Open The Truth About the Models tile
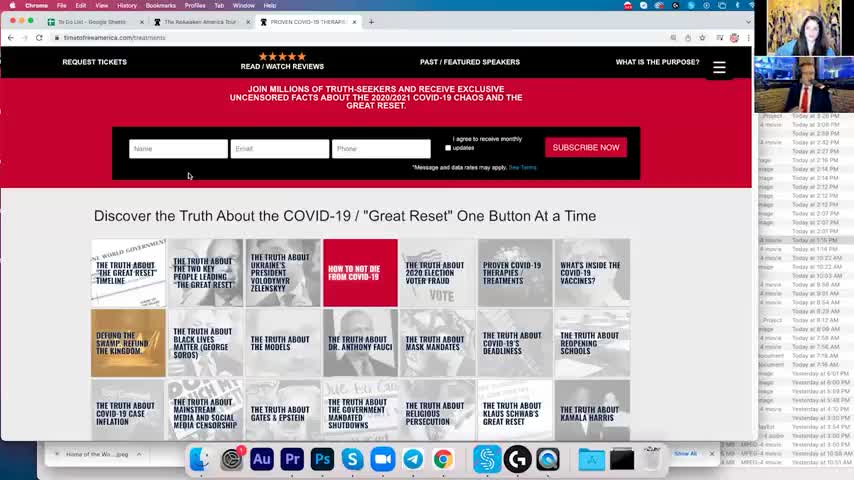Image resolution: width=854 pixels, height=480 pixels. click(x=283, y=343)
